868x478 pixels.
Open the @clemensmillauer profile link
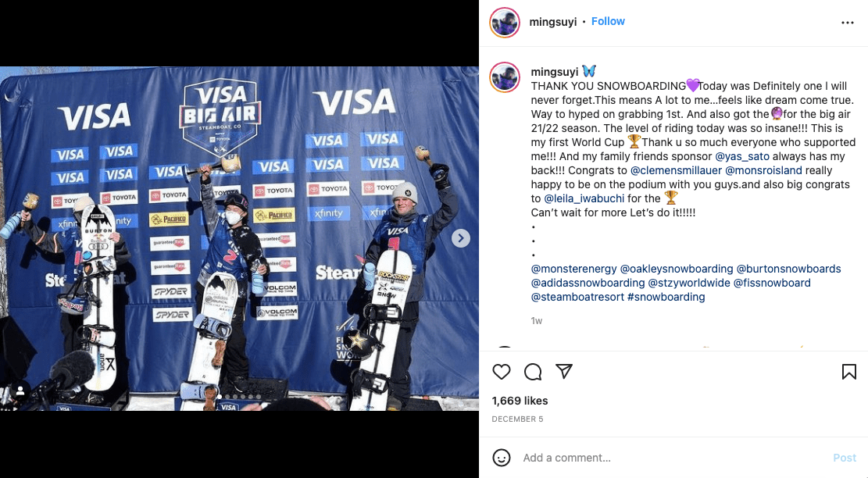point(676,170)
